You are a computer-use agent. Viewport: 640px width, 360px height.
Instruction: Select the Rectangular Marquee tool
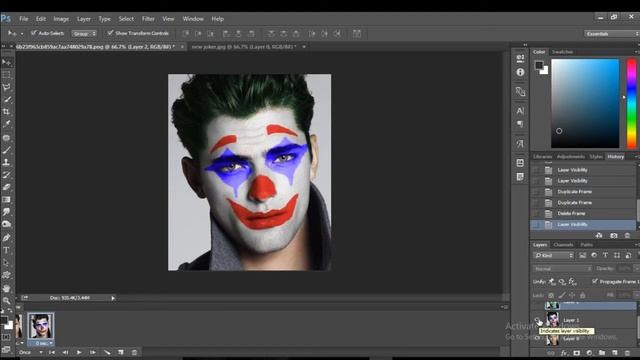click(6, 75)
